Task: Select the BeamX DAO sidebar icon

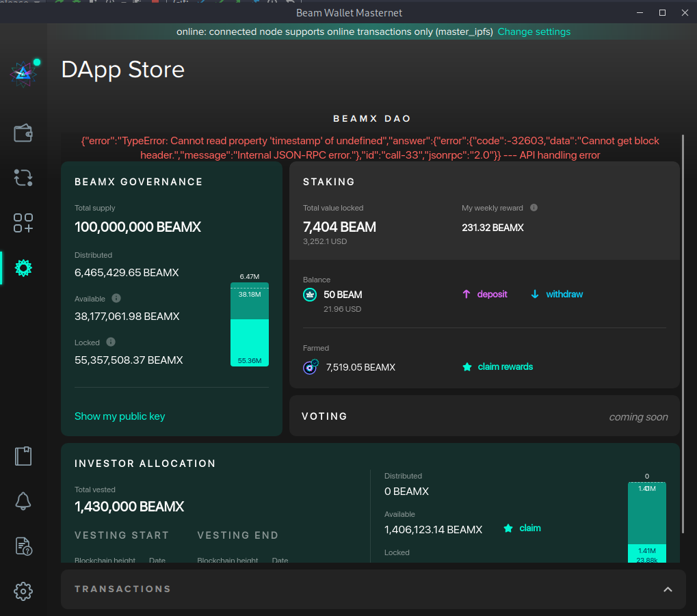Action: click(x=23, y=268)
